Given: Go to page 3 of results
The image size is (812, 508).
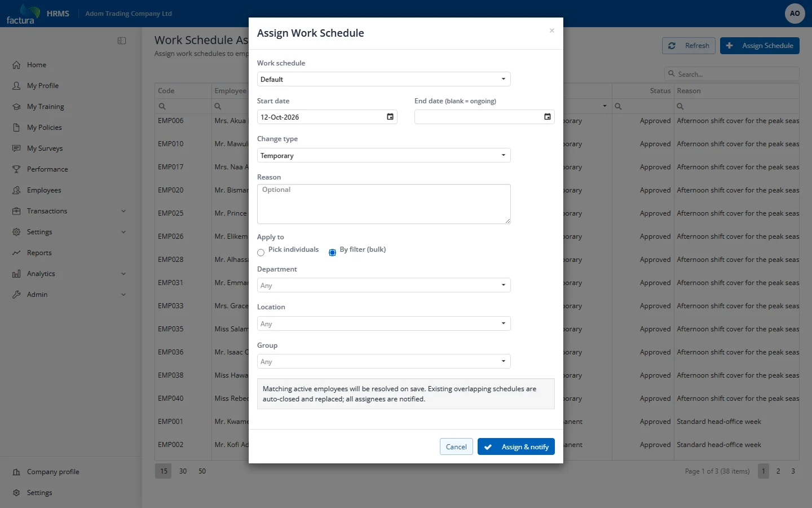Looking at the screenshot, I should point(793,471).
